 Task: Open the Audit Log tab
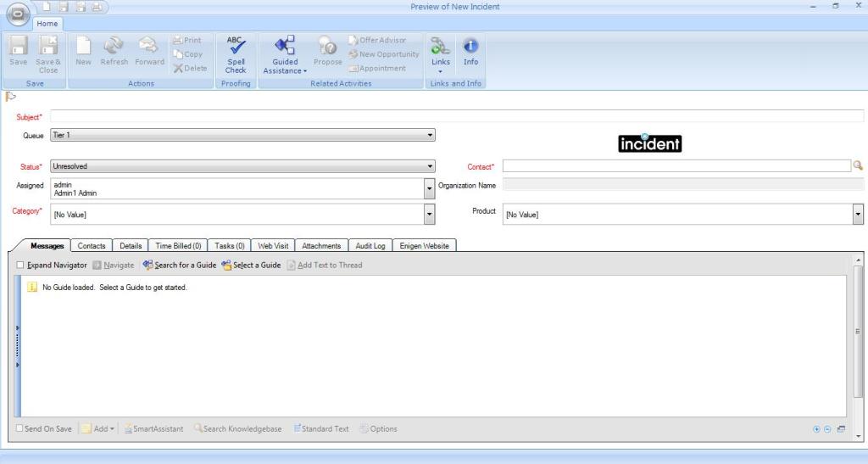point(370,246)
